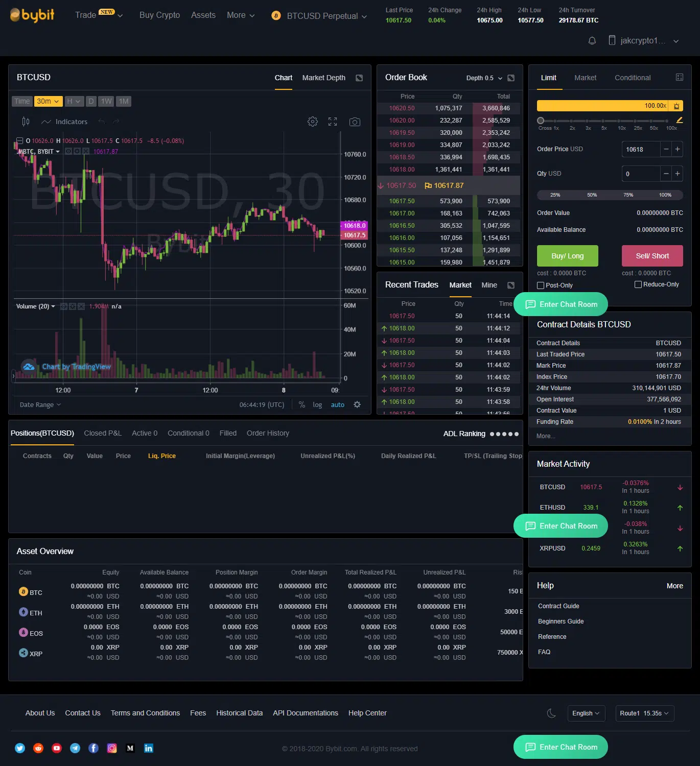The width and height of the screenshot is (700, 766).
Task: Open chart axis settings gear at bottom
Action: 357,404
